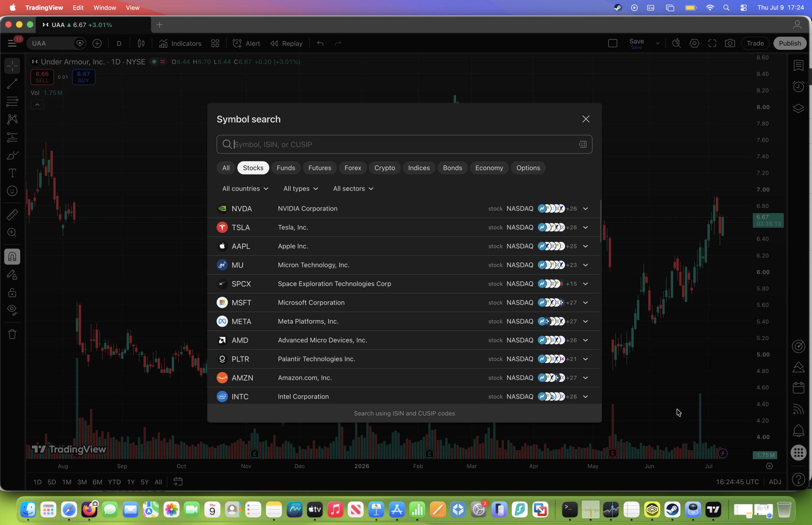Choose Palantir Technologies Inc. result
Viewport: 812px width, 525px height.
(403, 359)
